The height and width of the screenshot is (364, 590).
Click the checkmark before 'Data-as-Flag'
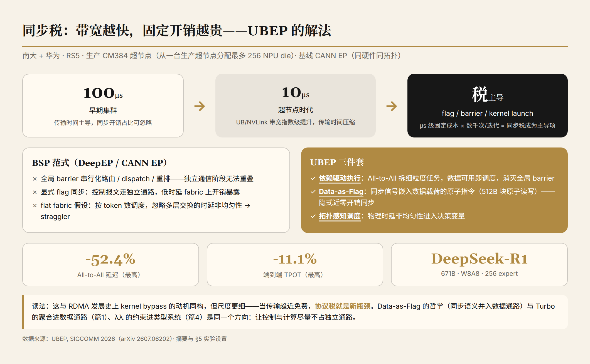[313, 192]
